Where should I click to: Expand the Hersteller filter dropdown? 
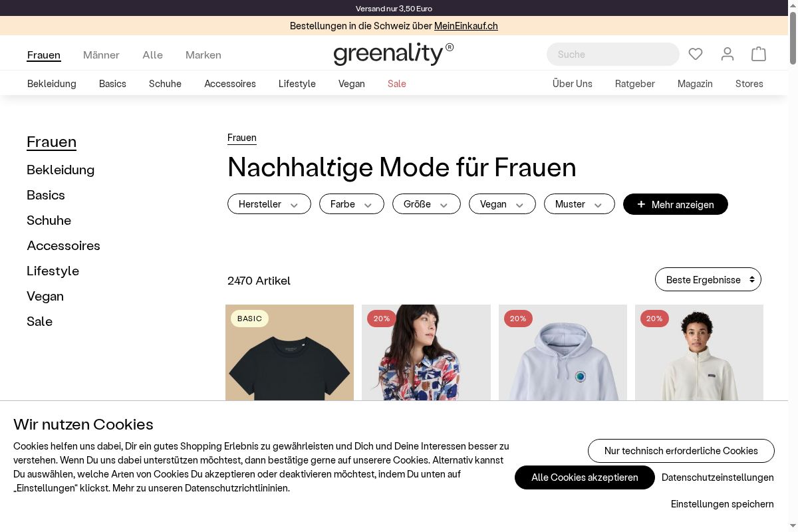tap(269, 204)
